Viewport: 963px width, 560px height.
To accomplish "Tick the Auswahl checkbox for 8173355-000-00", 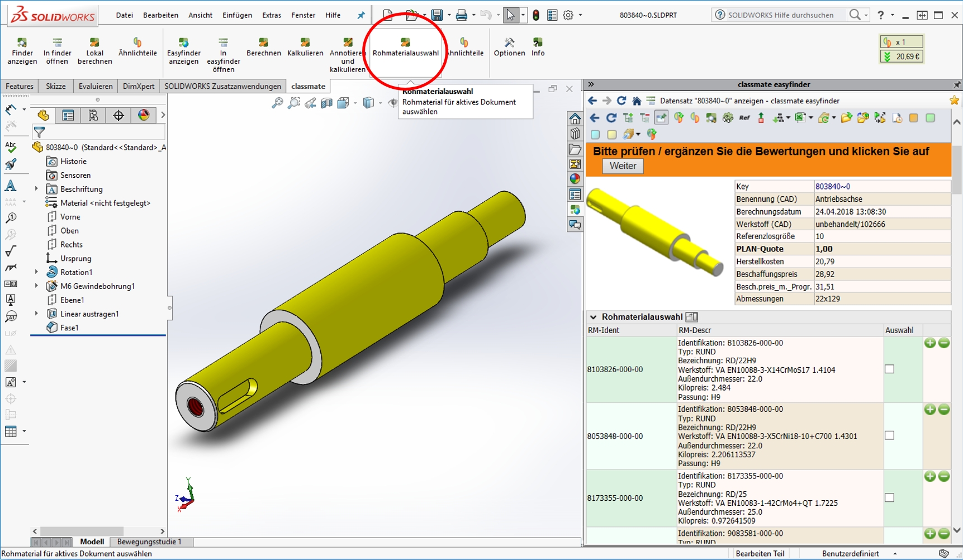I will click(890, 497).
